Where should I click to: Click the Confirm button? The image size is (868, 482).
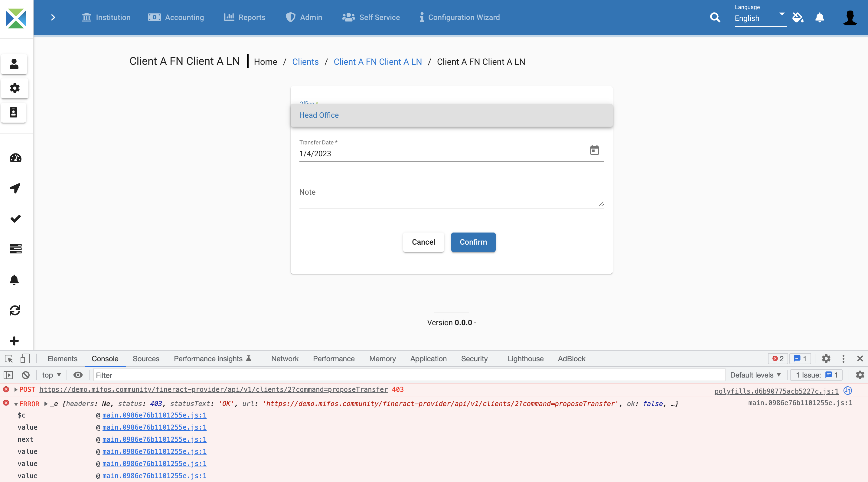coord(473,242)
